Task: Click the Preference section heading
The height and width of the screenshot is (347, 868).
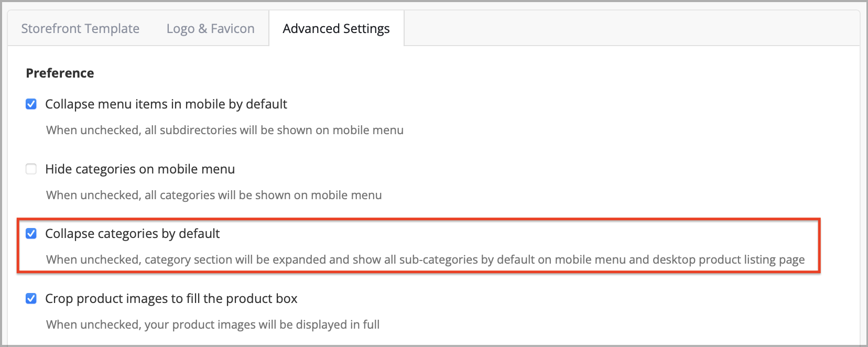Action: tap(60, 73)
